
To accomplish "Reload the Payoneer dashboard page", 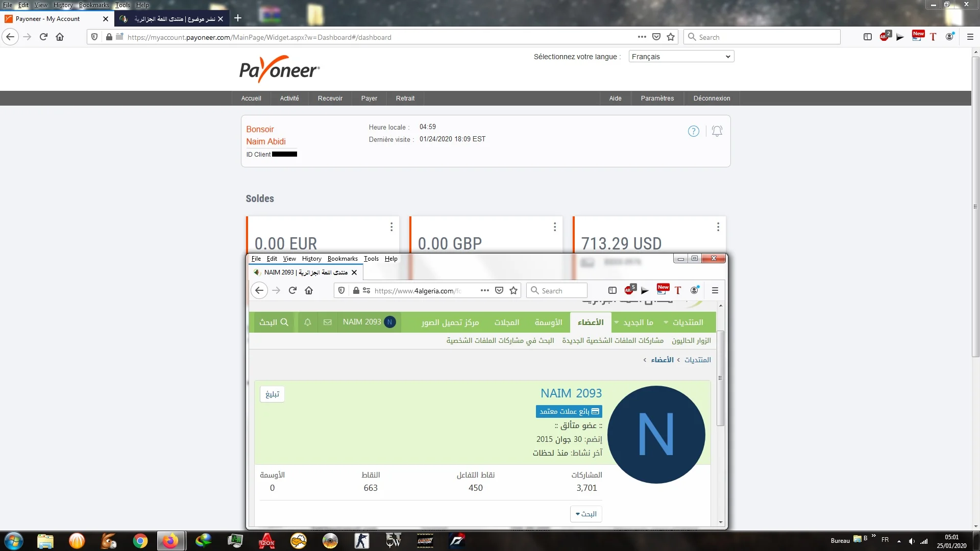I will pos(43,37).
